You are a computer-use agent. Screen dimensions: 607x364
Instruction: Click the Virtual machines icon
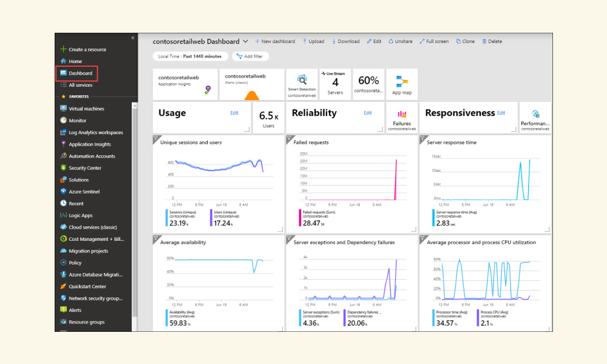click(64, 109)
